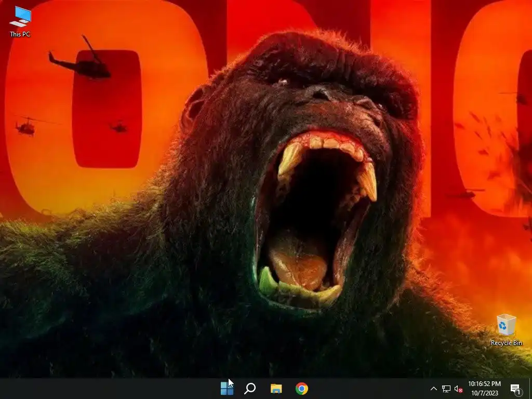This screenshot has width=532, height=399.
Task: Open the clock showing 10:16:52 PM
Action: tap(485, 389)
